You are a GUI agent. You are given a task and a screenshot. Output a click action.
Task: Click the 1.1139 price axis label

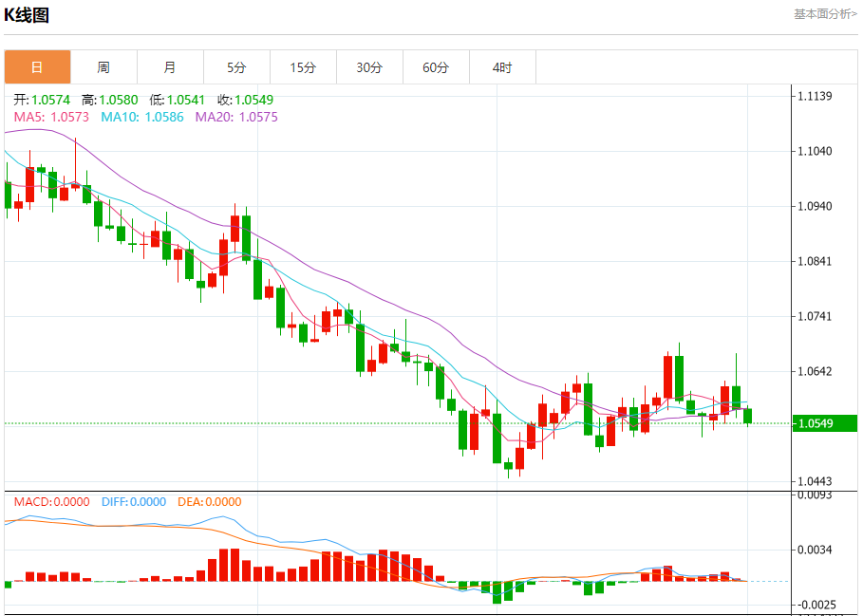coord(815,96)
